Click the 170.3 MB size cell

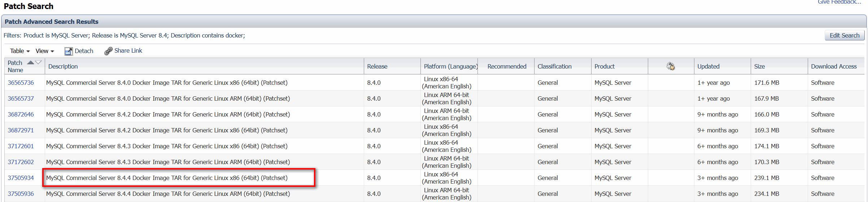click(767, 162)
